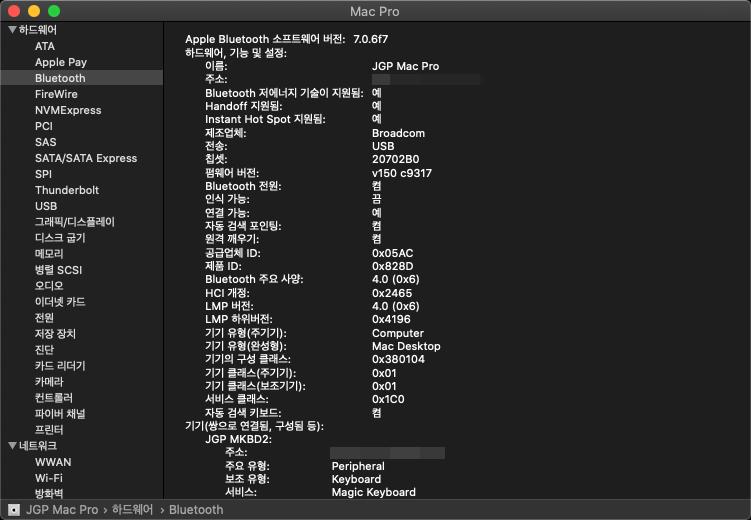Click vendor ID value 0x05AC

pos(393,253)
